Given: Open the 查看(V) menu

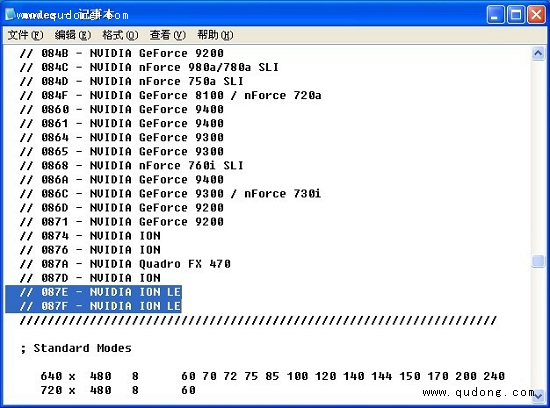Looking at the screenshot, I should (167, 35).
